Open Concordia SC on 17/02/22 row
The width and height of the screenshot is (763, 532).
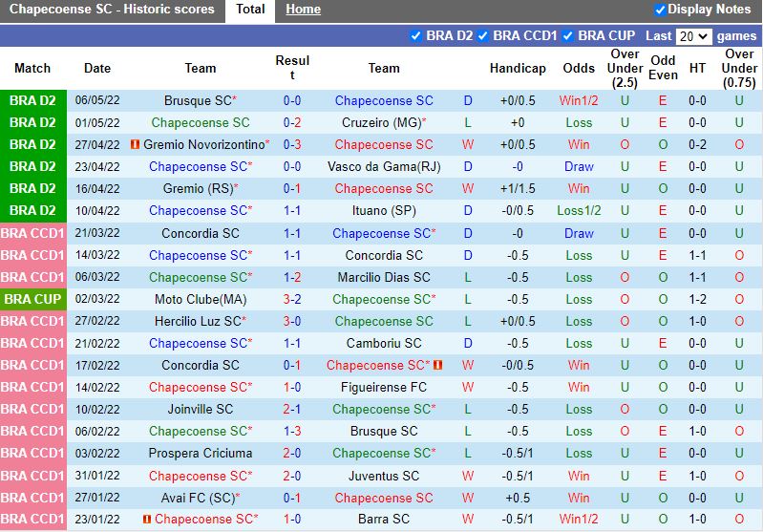201,366
